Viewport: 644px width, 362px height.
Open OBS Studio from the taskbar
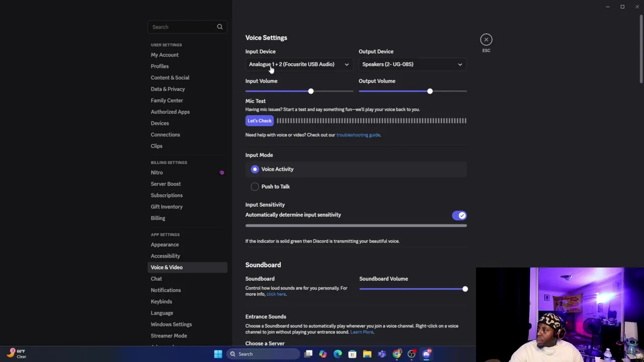(412, 354)
